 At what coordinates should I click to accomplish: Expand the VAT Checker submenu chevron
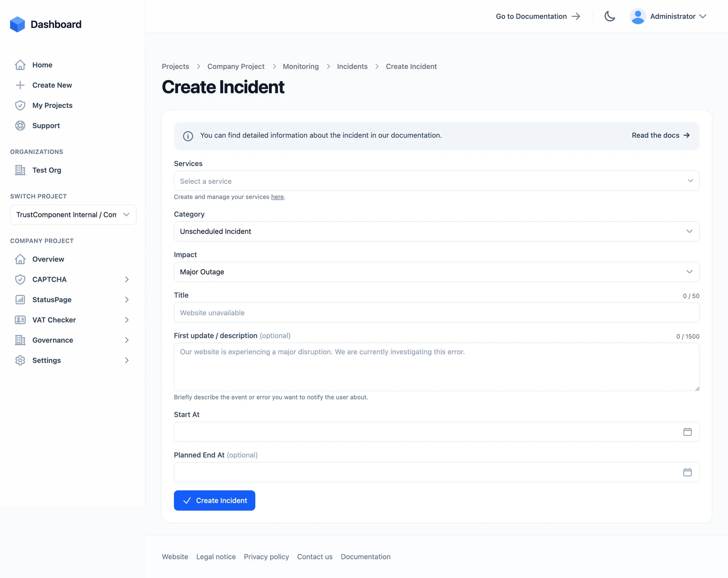click(x=127, y=320)
